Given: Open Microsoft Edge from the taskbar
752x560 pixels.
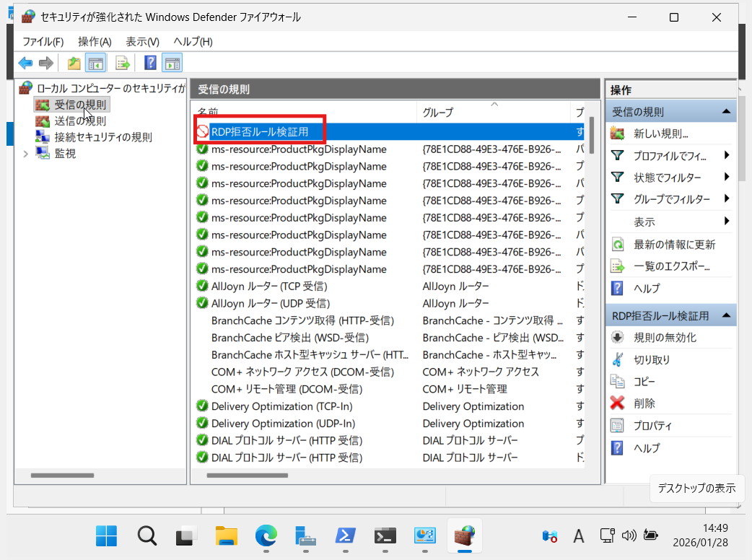Looking at the screenshot, I should pos(266,535).
